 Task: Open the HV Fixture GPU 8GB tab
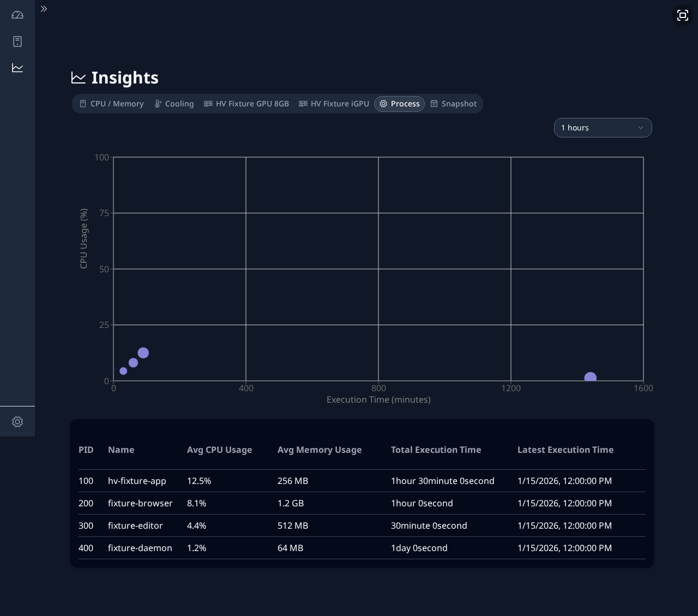246,104
